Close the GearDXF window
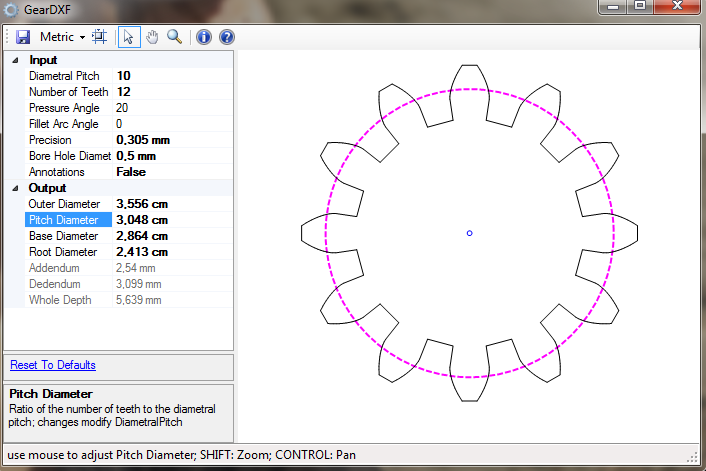Image resolution: width=706 pixels, height=471 pixels. point(678,6)
